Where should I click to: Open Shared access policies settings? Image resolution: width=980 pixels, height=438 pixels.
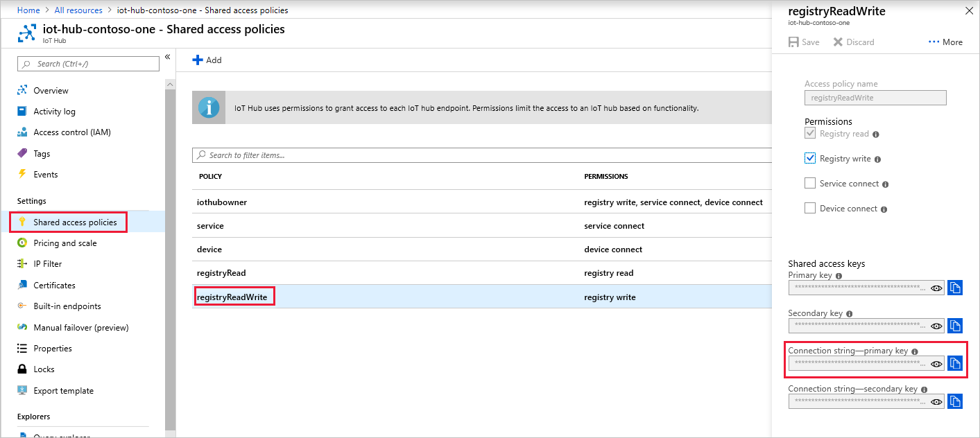75,222
